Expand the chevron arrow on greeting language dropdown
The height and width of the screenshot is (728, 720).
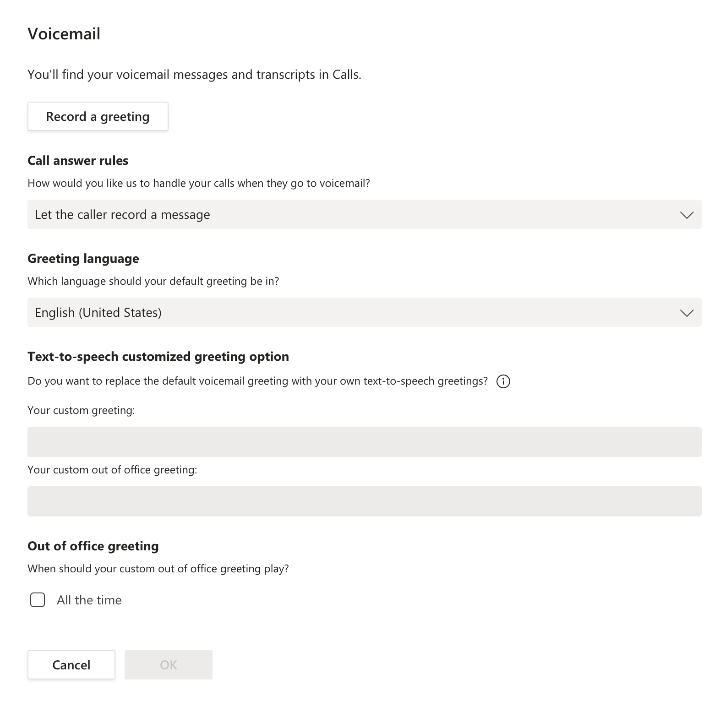pos(687,313)
